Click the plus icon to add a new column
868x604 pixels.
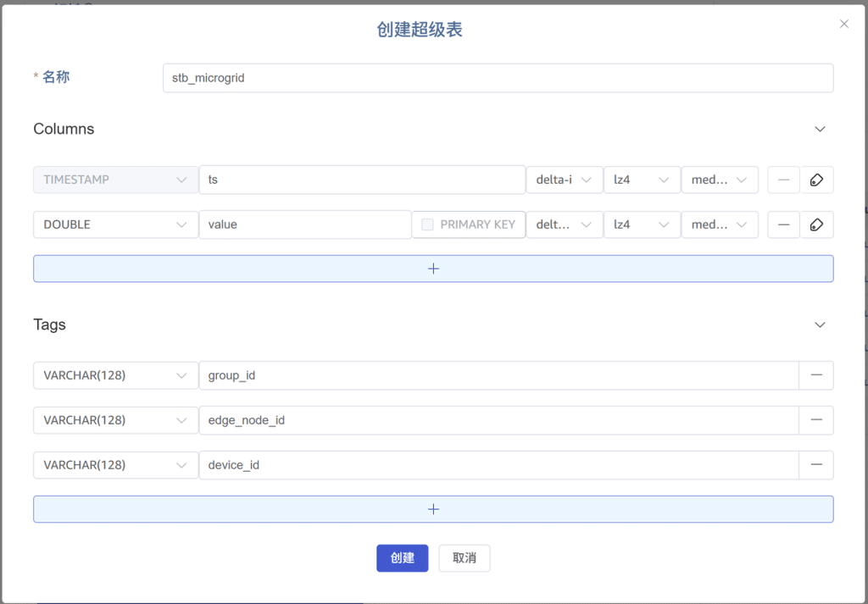click(x=433, y=268)
